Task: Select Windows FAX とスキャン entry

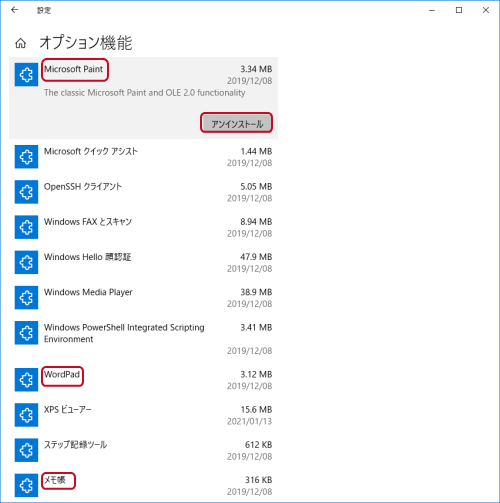Action: (x=88, y=222)
